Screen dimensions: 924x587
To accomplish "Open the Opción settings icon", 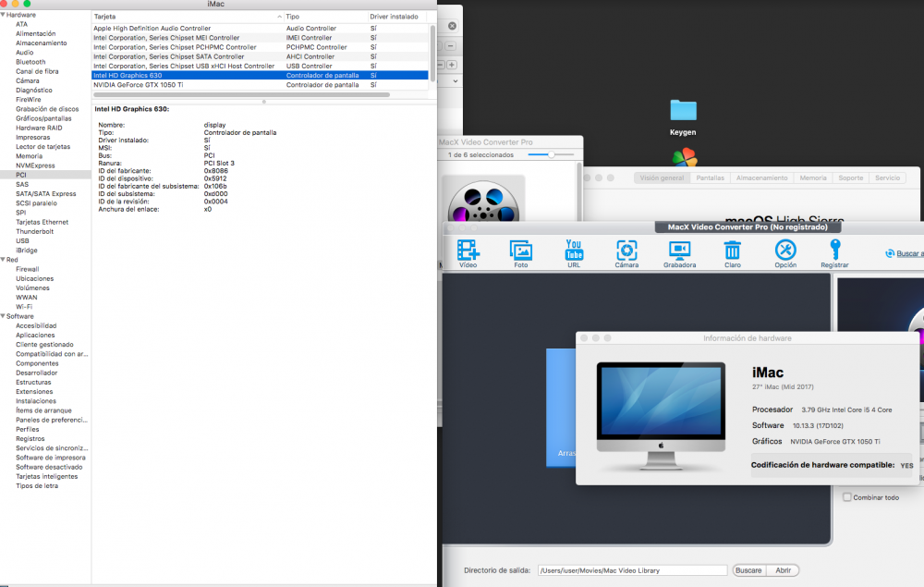I will click(785, 250).
